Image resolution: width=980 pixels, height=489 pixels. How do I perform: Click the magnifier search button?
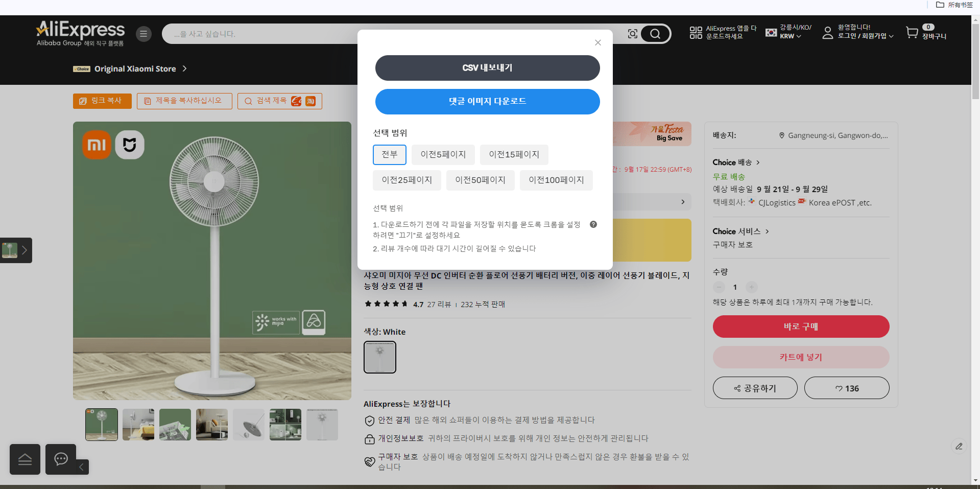[x=655, y=34]
